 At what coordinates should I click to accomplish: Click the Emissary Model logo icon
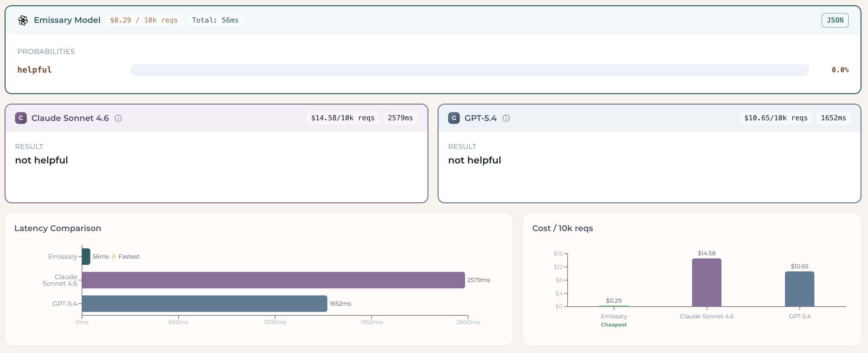[23, 20]
